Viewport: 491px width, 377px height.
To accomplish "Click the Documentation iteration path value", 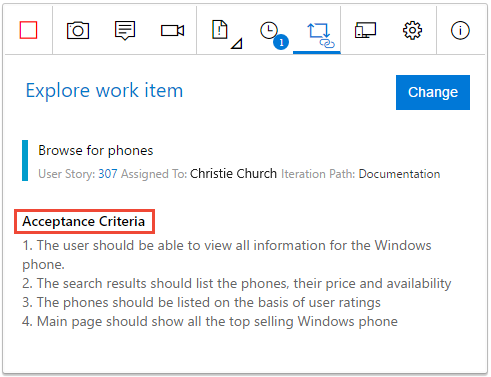I will 399,174.
